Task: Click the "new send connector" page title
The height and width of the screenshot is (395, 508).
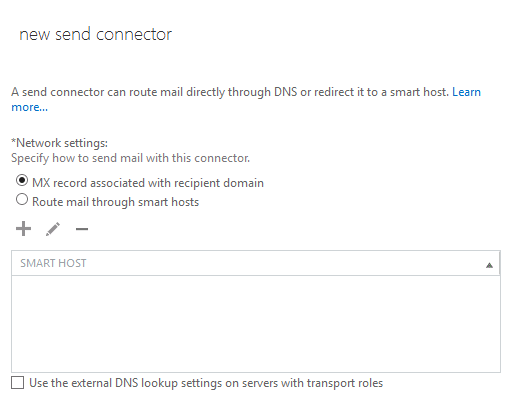Action: pyautogui.click(x=95, y=34)
